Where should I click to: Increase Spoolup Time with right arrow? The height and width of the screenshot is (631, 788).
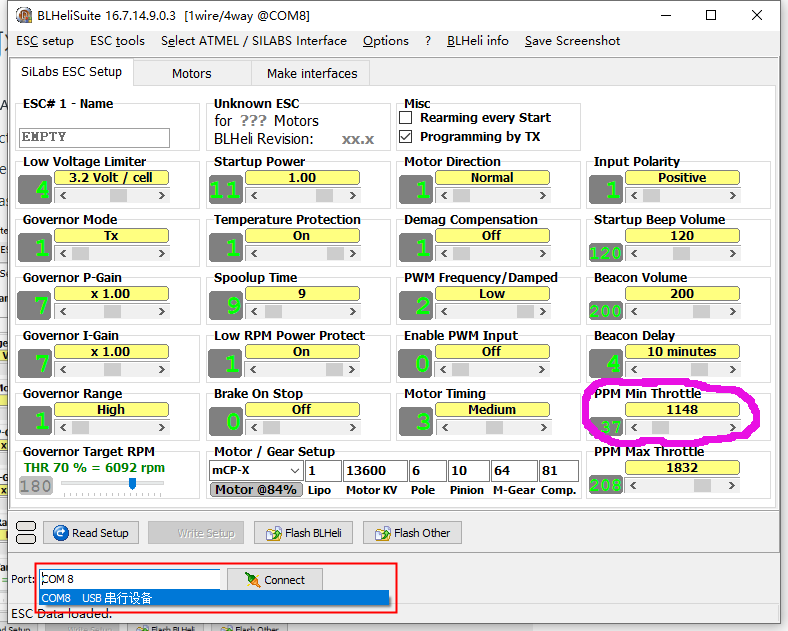[x=353, y=311]
